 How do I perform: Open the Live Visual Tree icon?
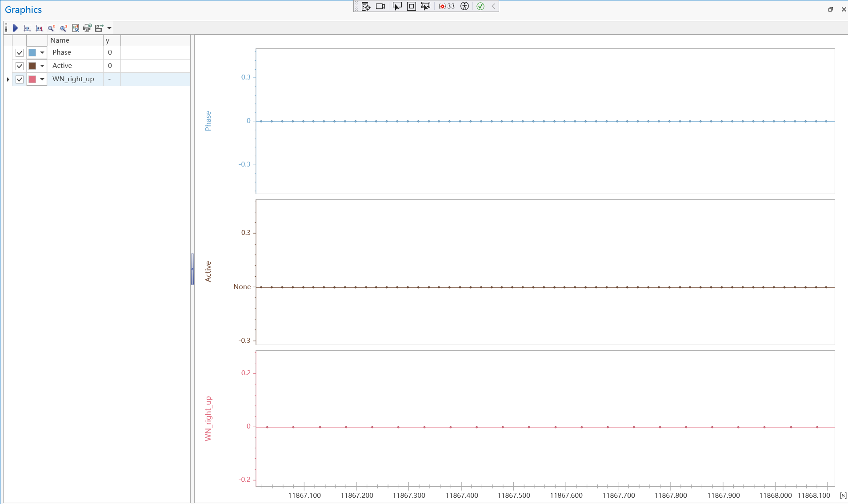coord(366,6)
